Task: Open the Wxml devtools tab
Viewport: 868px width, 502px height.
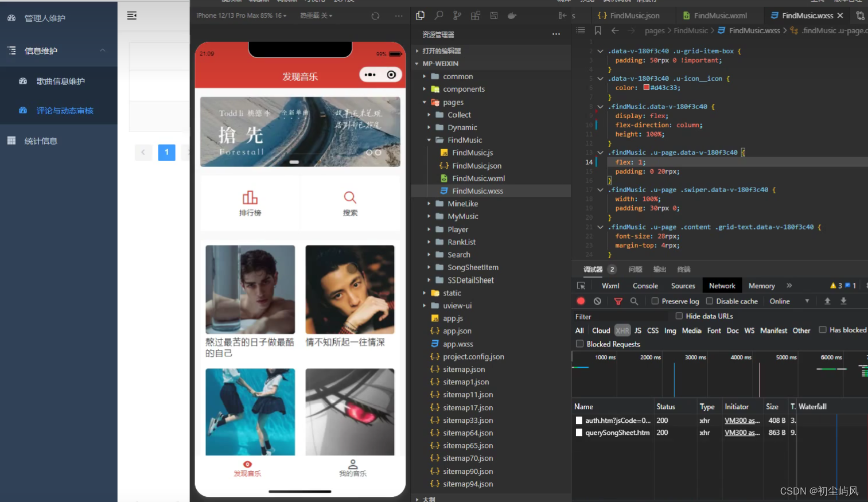Action: click(610, 286)
